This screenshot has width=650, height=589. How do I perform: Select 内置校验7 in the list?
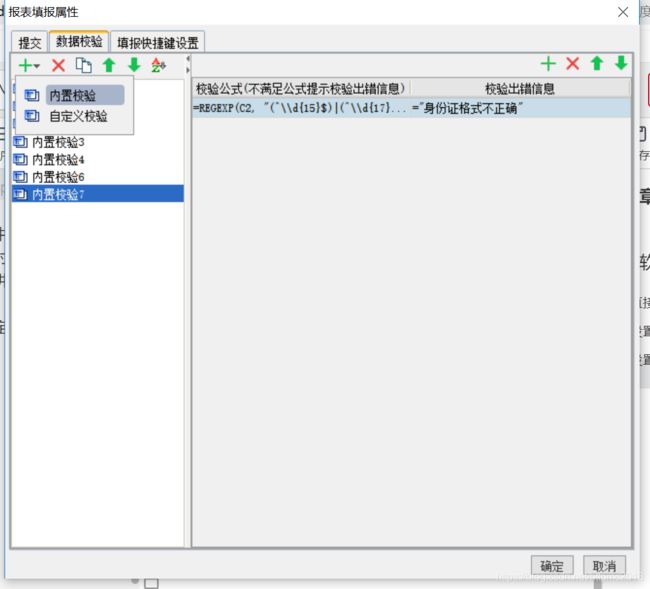(x=98, y=194)
